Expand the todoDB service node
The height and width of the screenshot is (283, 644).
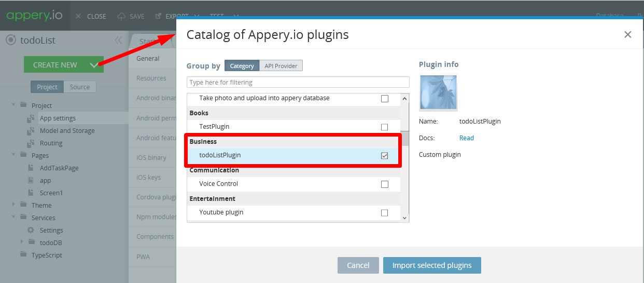[22, 242]
